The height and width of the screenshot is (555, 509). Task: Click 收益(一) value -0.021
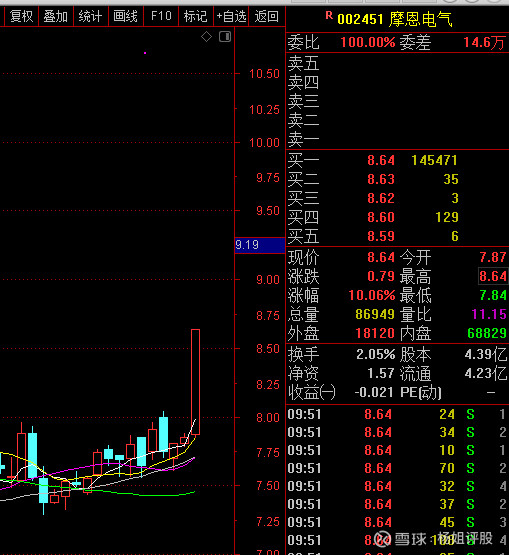(374, 393)
